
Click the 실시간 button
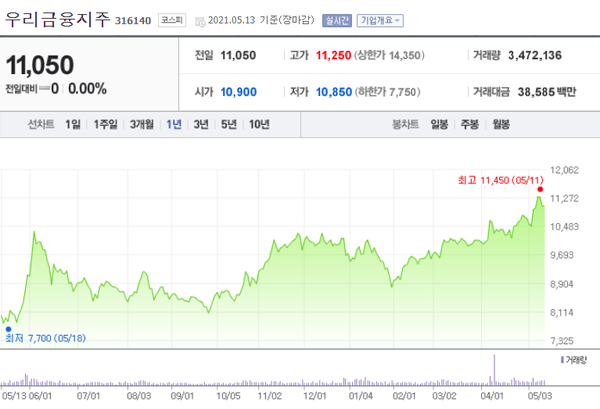(337, 21)
